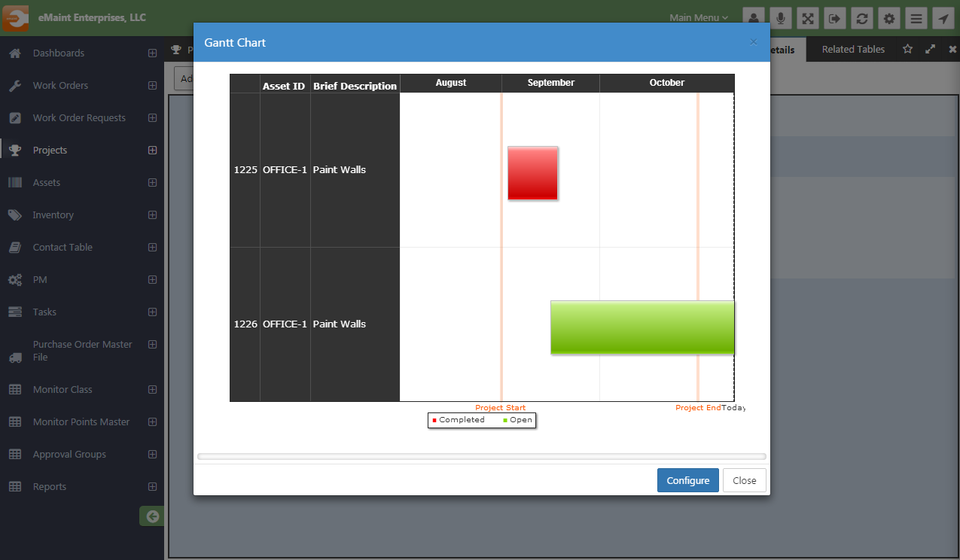Click the Close button in the Gantt dialog
Viewport: 960px width, 560px height.
click(744, 479)
